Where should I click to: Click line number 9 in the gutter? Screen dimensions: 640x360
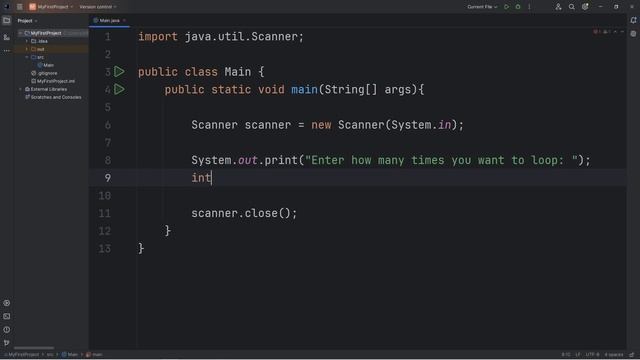click(x=107, y=178)
